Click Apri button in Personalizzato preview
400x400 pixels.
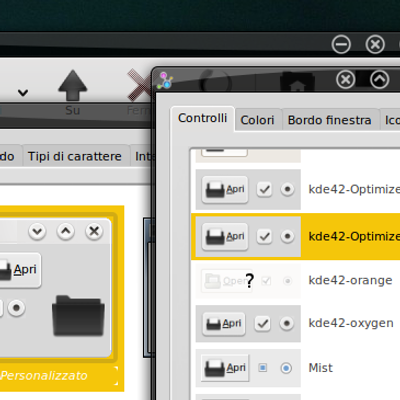pyautogui.click(x=20, y=270)
